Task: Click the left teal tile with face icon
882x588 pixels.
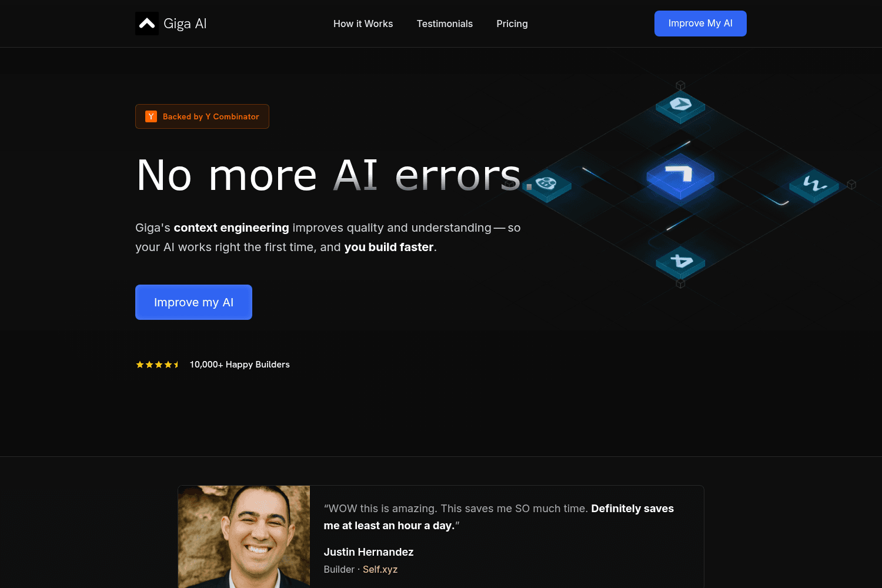Action: (x=547, y=185)
